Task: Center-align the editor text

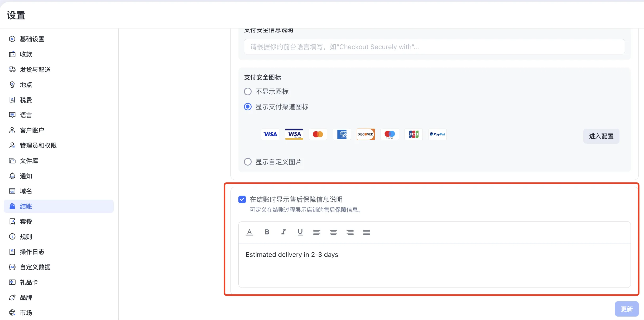Action: [x=333, y=232]
